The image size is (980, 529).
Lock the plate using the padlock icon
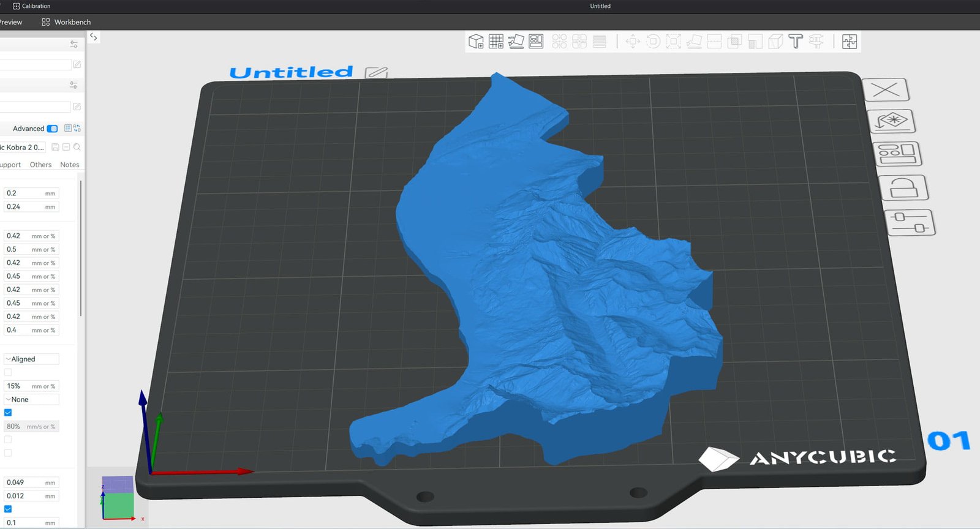coord(903,188)
